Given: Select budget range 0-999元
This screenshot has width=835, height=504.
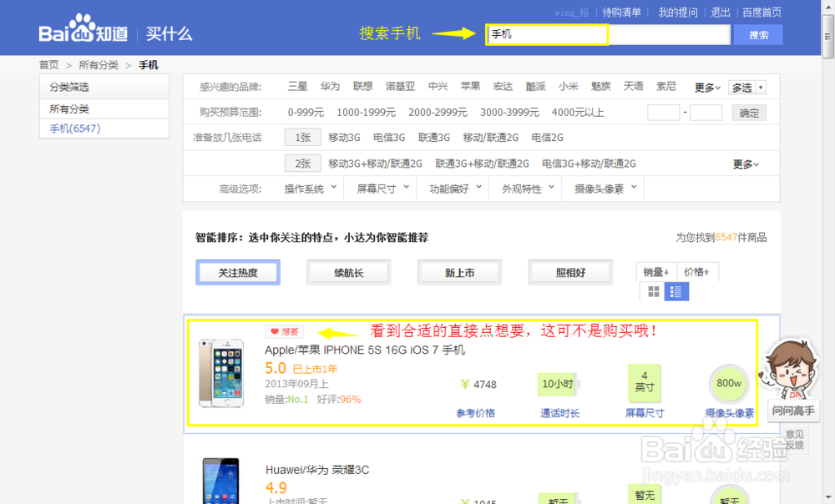Looking at the screenshot, I should click(306, 113).
